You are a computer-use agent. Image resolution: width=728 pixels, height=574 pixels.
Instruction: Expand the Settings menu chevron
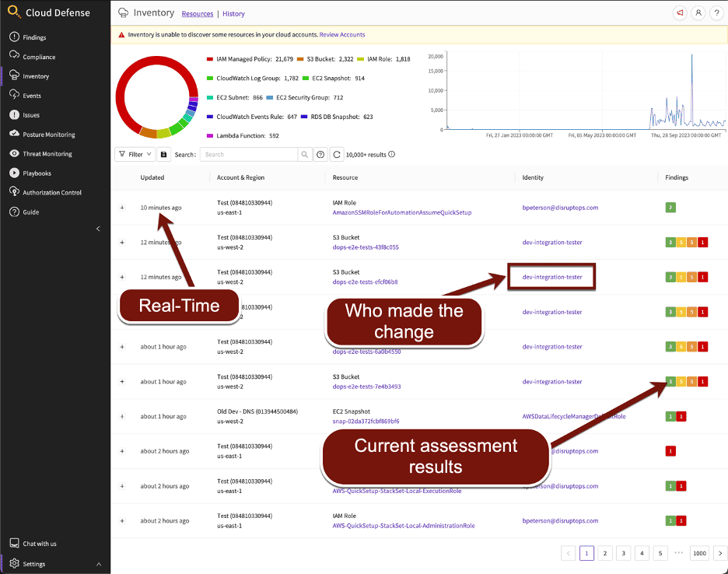(99, 564)
